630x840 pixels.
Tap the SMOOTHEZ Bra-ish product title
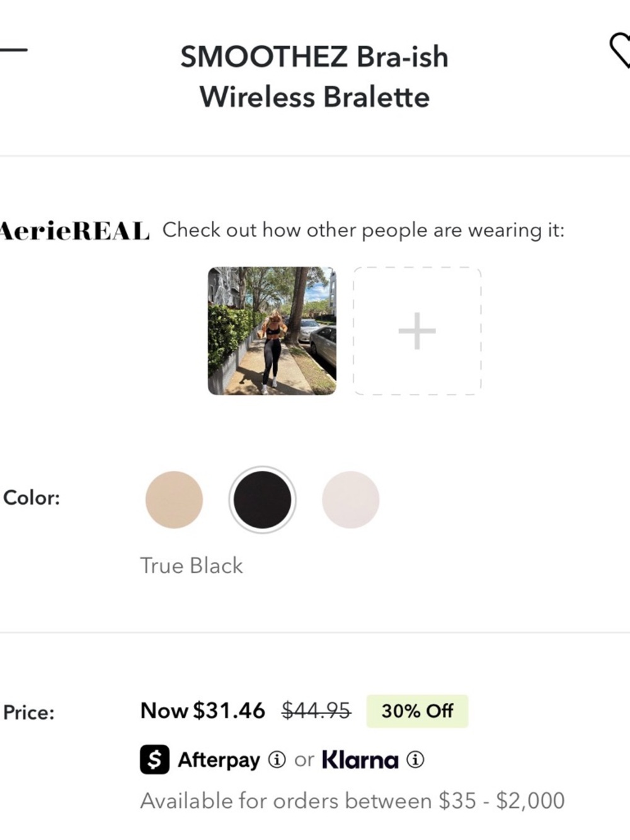314,77
